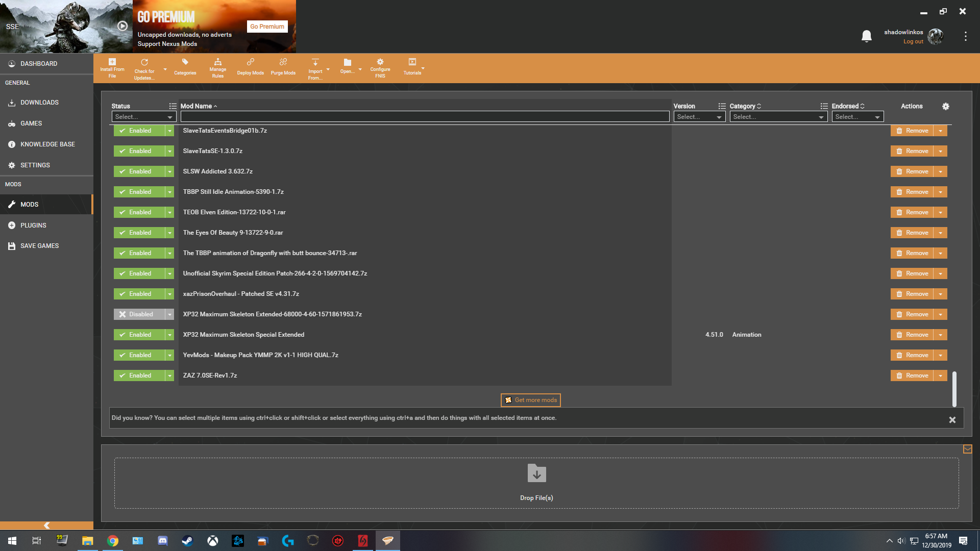This screenshot has width=980, height=551.
Task: Open Steam from the taskbar
Action: pyautogui.click(x=188, y=541)
